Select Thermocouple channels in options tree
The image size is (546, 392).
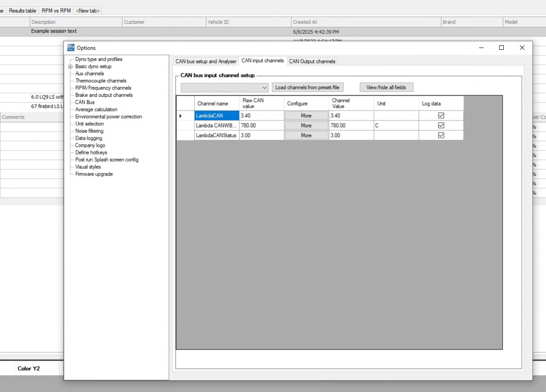(x=100, y=81)
